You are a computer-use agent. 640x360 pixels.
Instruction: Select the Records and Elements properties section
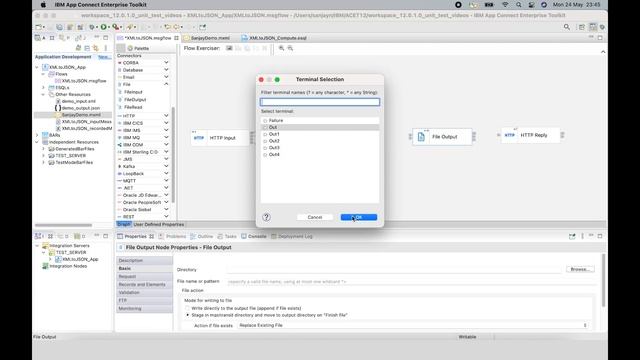pos(144,284)
